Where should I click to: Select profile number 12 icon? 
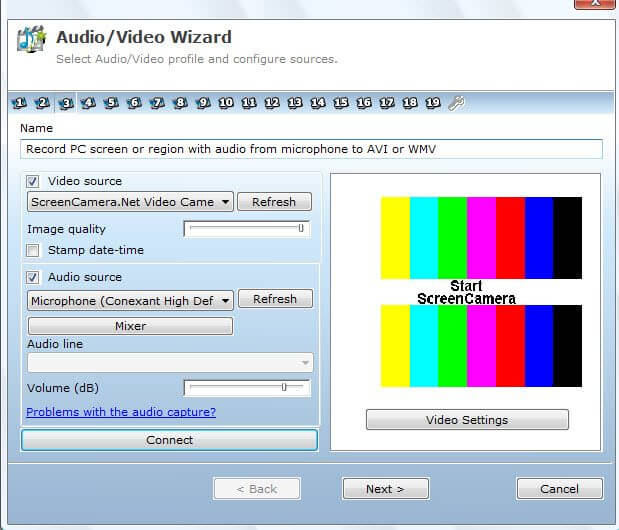click(x=272, y=103)
